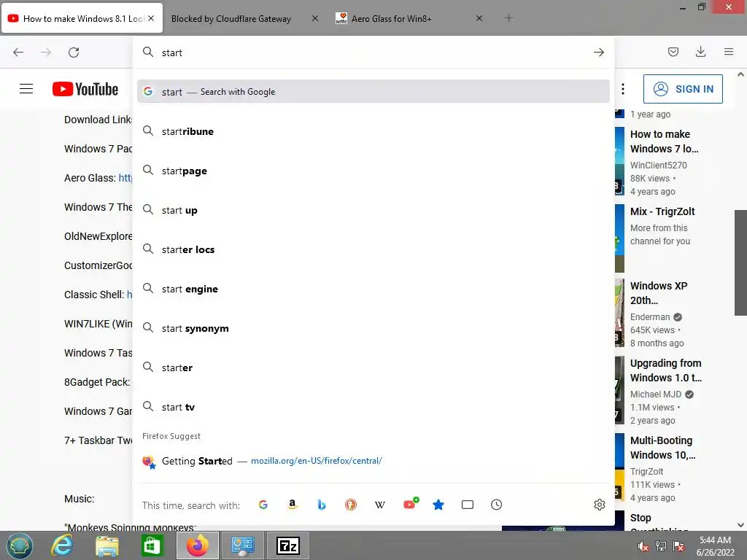Open the clock showing 5:44 AM
The height and width of the screenshot is (560, 747).
point(715,546)
